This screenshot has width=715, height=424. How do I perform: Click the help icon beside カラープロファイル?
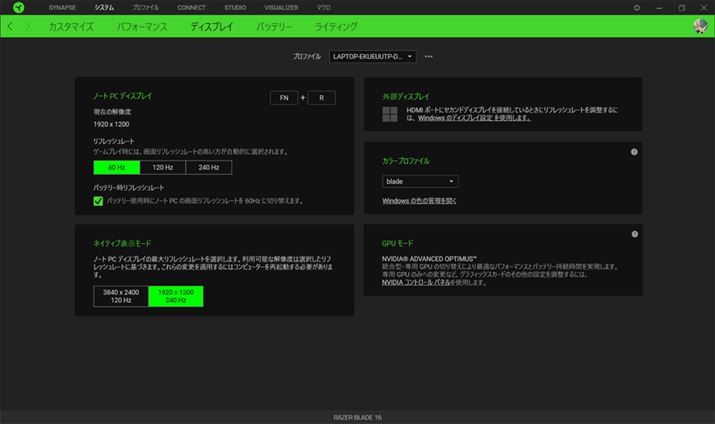coord(634,152)
